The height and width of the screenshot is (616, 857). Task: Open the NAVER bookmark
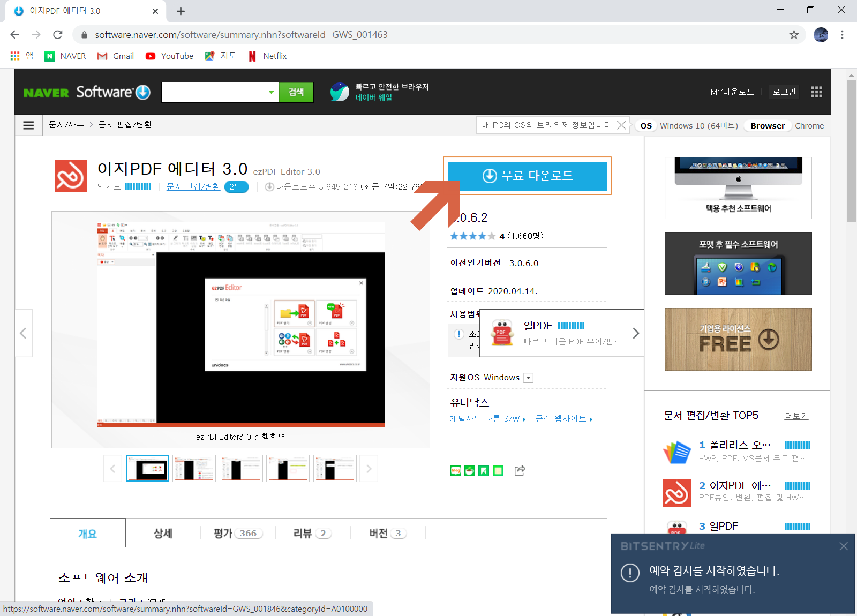[65, 56]
